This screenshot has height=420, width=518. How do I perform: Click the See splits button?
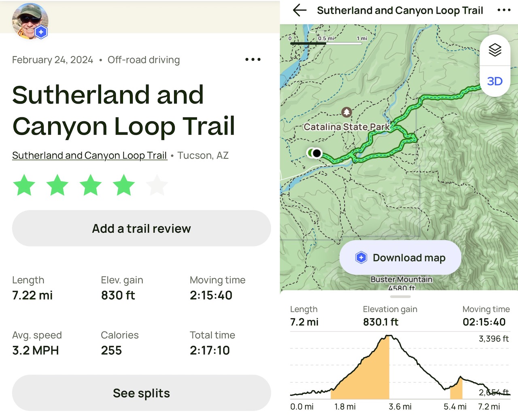coord(141,393)
